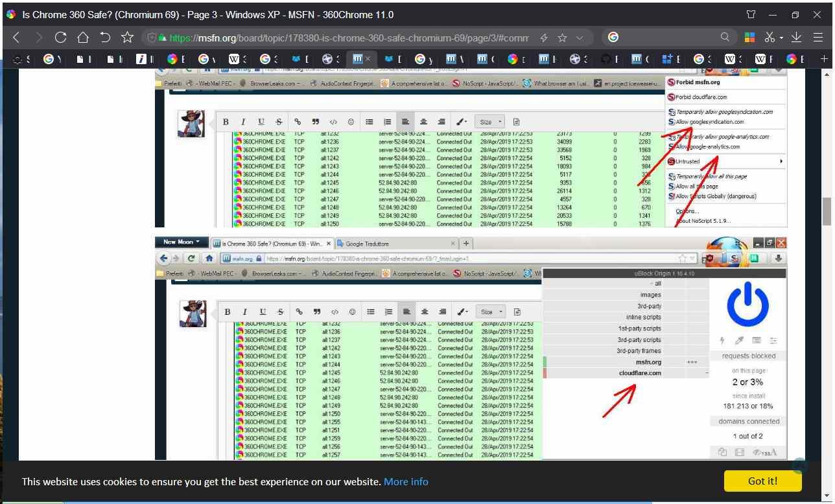Click the search magnifier icon in search box
Screen dimensions: 835x504
[725, 38]
